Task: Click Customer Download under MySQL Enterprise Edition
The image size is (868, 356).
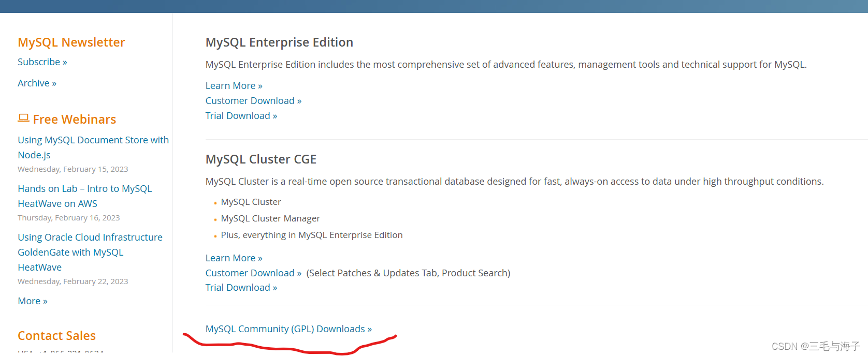Action: 254,101
